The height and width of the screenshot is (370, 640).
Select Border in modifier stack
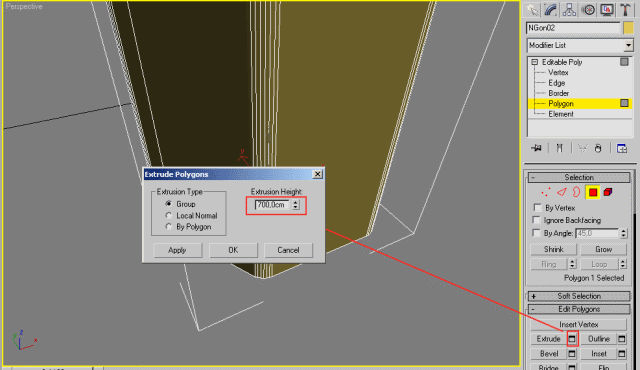pos(558,93)
